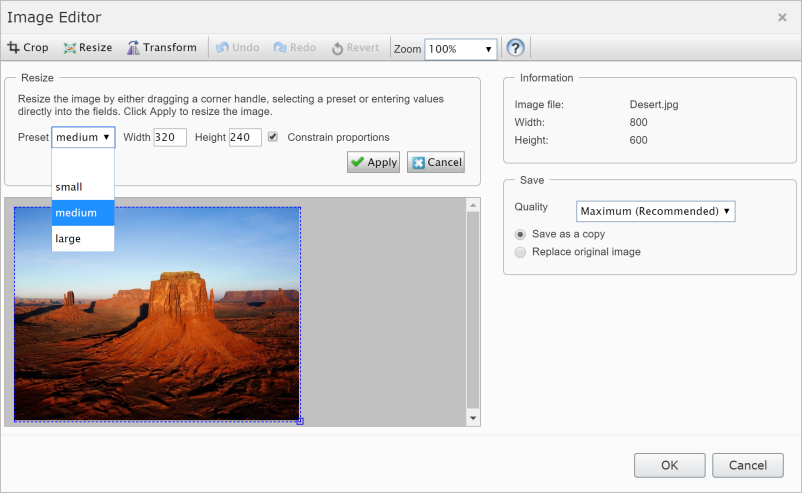Select the Save as a copy option

point(520,234)
